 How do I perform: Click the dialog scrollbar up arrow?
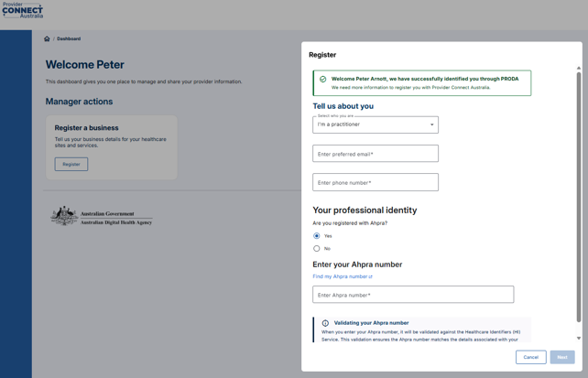point(579,68)
